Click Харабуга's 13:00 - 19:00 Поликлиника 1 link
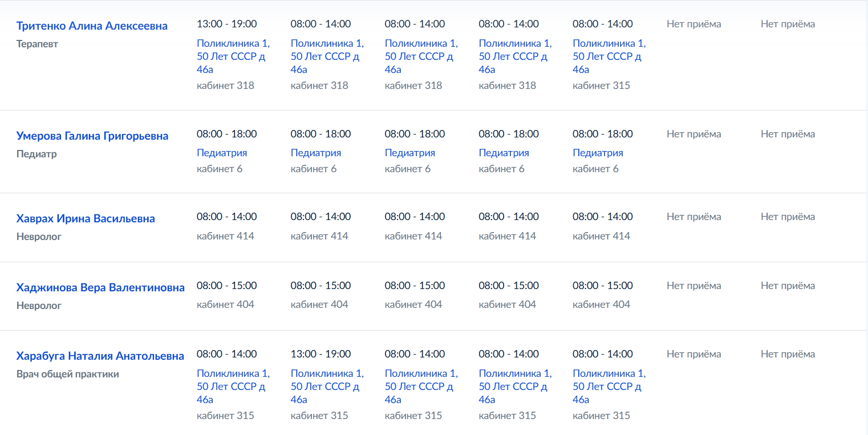 tap(327, 386)
